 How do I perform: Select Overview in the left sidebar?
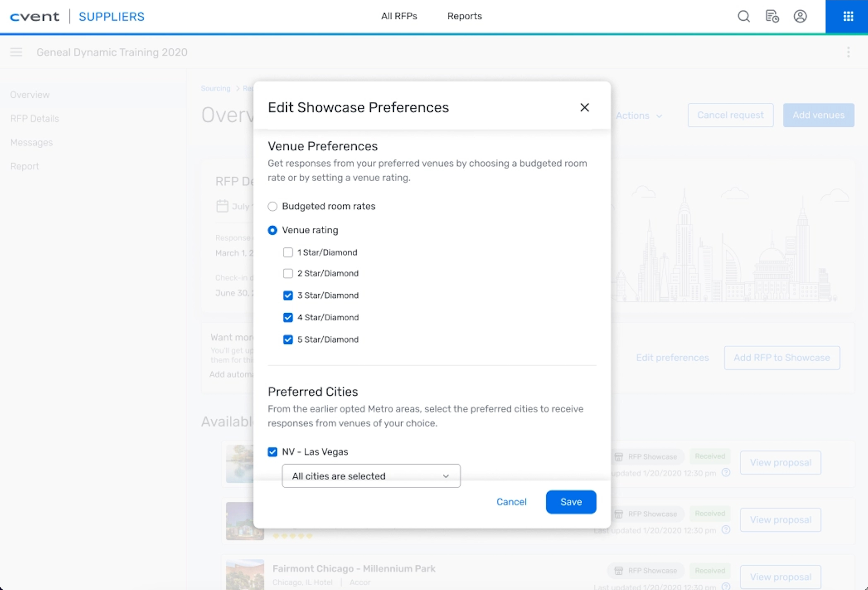click(x=30, y=95)
